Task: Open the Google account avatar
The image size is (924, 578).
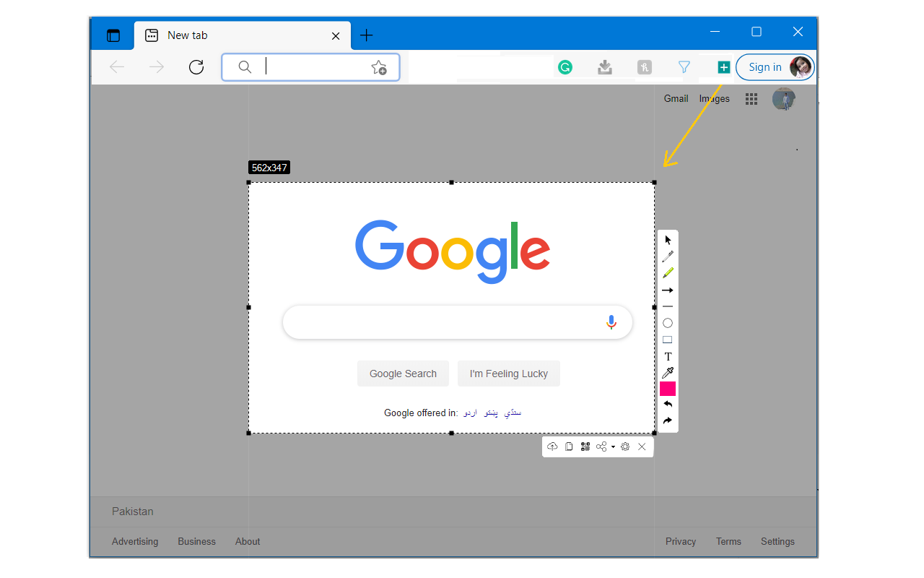Action: tap(784, 99)
